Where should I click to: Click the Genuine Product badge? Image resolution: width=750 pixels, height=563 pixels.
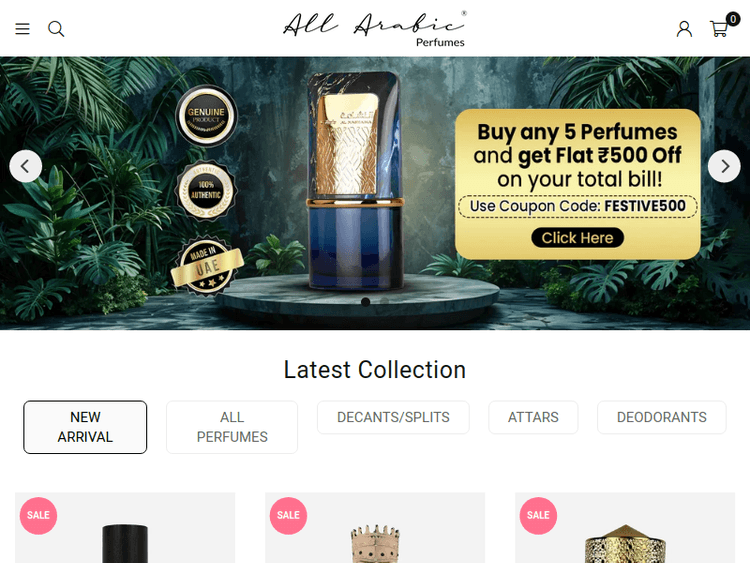[x=206, y=115]
